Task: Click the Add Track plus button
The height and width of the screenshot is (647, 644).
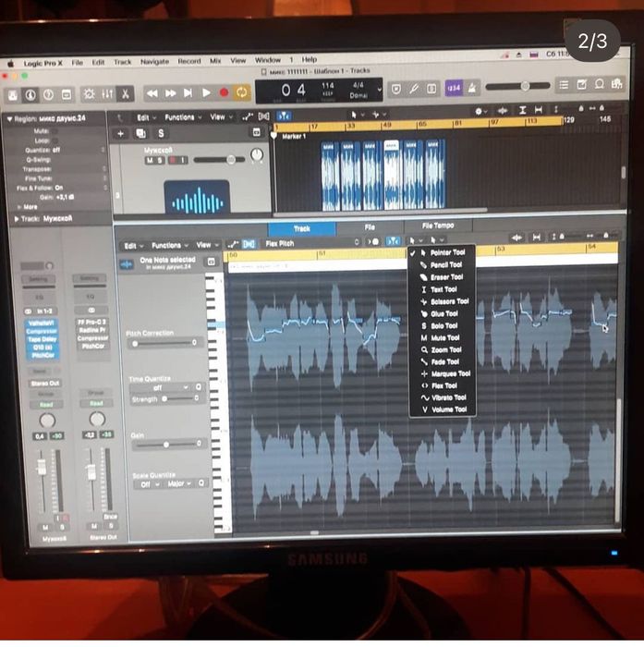Action: tap(120, 134)
